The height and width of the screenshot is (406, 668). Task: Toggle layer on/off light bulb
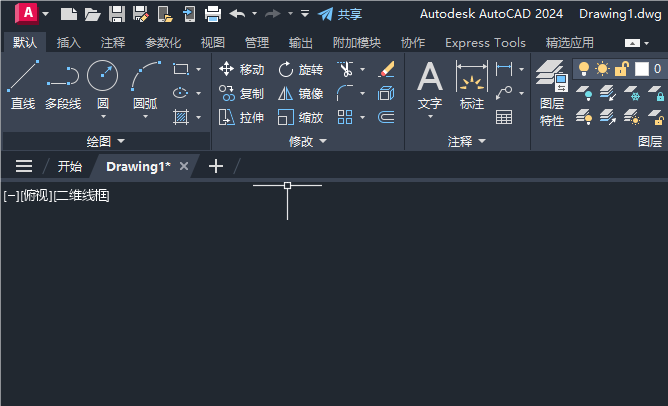[584, 69]
